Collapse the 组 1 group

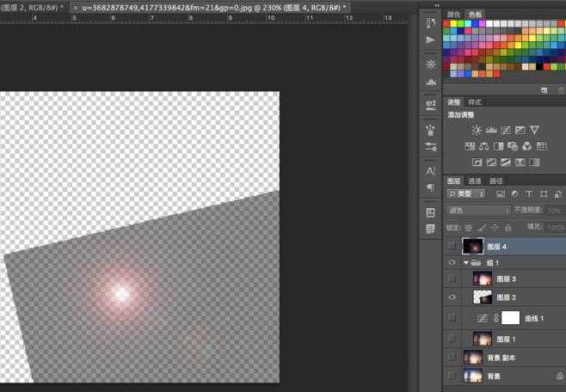(466, 262)
